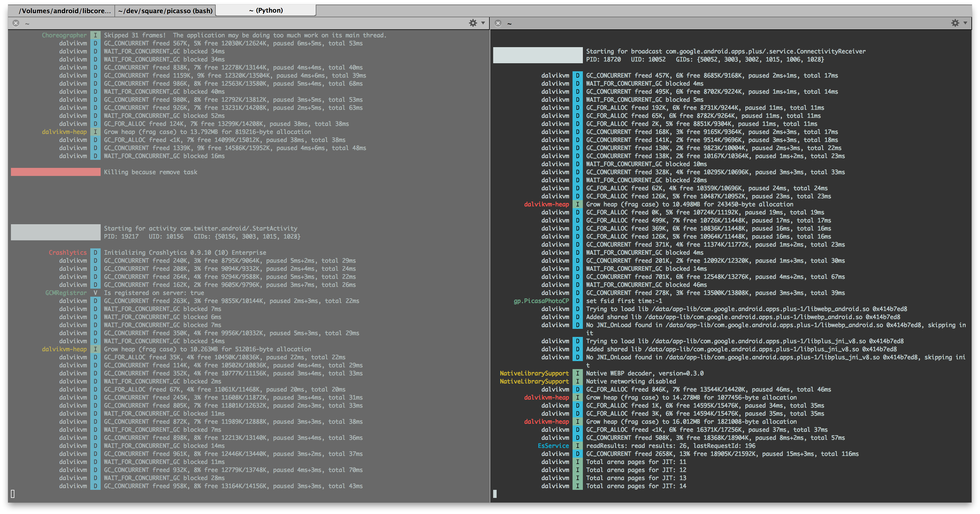980x514 pixels.
Task: Click 'Starting for broadcast com.google.android.apps.plus' line
Action: (726, 51)
